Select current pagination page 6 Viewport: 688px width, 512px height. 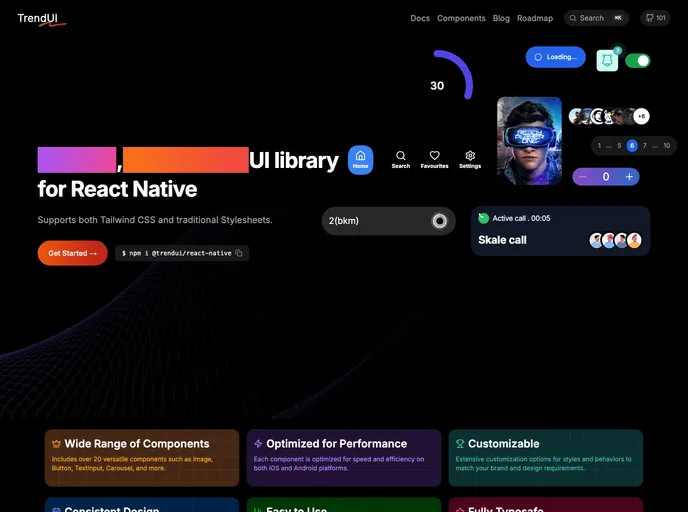[x=632, y=146]
